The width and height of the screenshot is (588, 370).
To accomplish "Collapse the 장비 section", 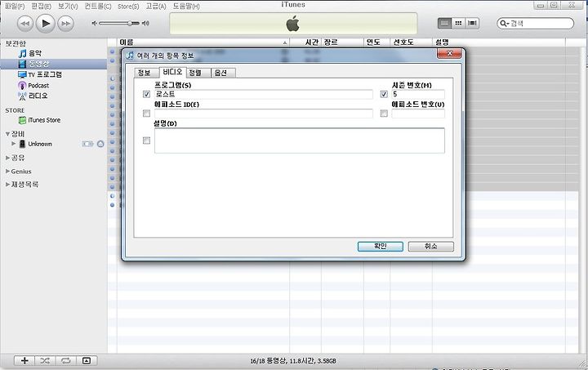I will click(7, 134).
